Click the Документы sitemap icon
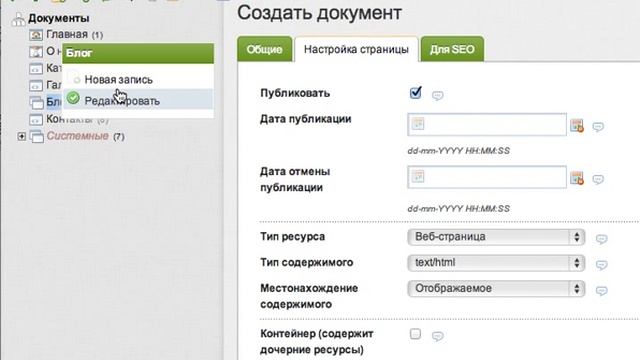 (18, 19)
